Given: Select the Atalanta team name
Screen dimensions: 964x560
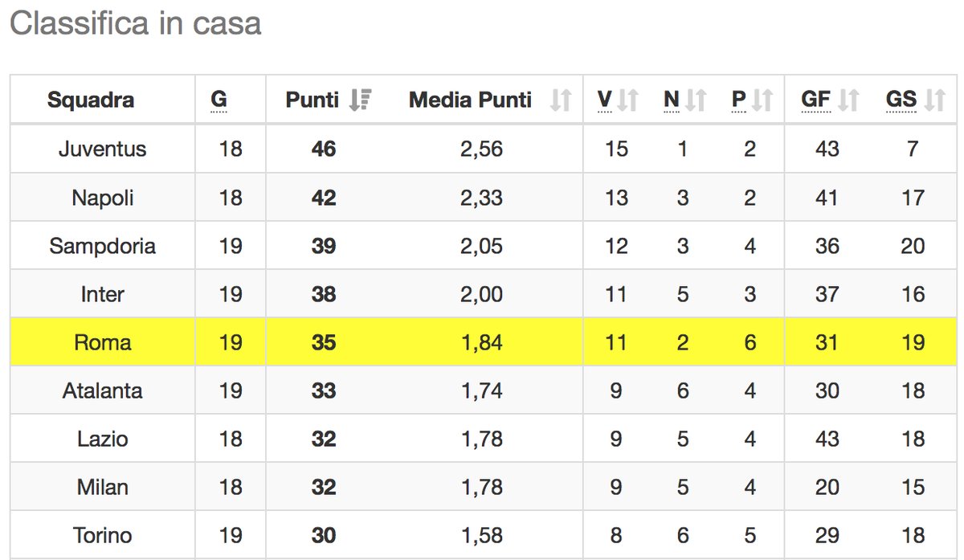Looking at the screenshot, I should click(x=103, y=390).
